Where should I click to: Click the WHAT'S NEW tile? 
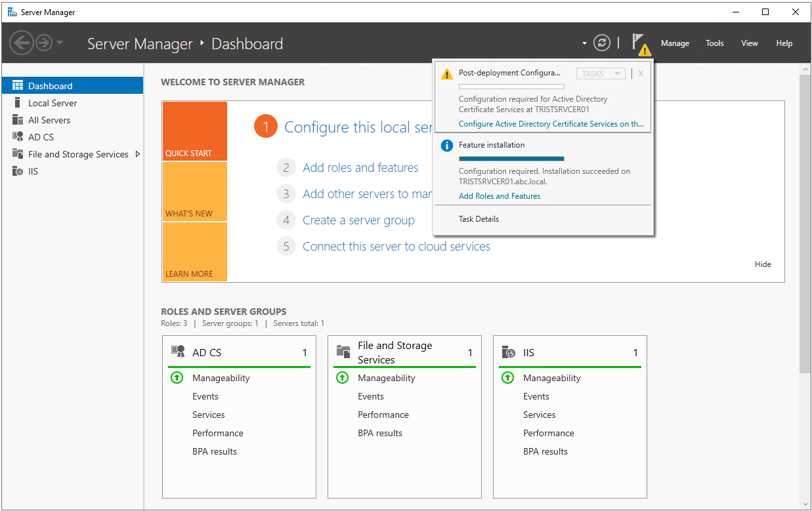tap(194, 192)
